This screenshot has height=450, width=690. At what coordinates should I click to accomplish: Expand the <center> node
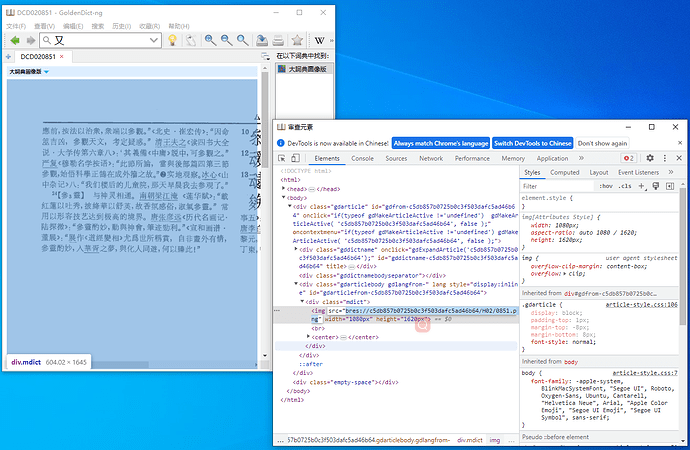308,337
